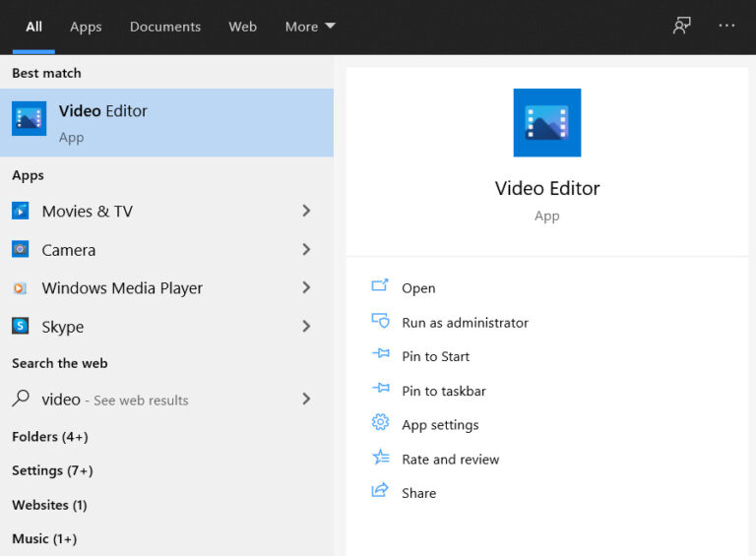Click the magnifier icon beside video web search

point(21,399)
